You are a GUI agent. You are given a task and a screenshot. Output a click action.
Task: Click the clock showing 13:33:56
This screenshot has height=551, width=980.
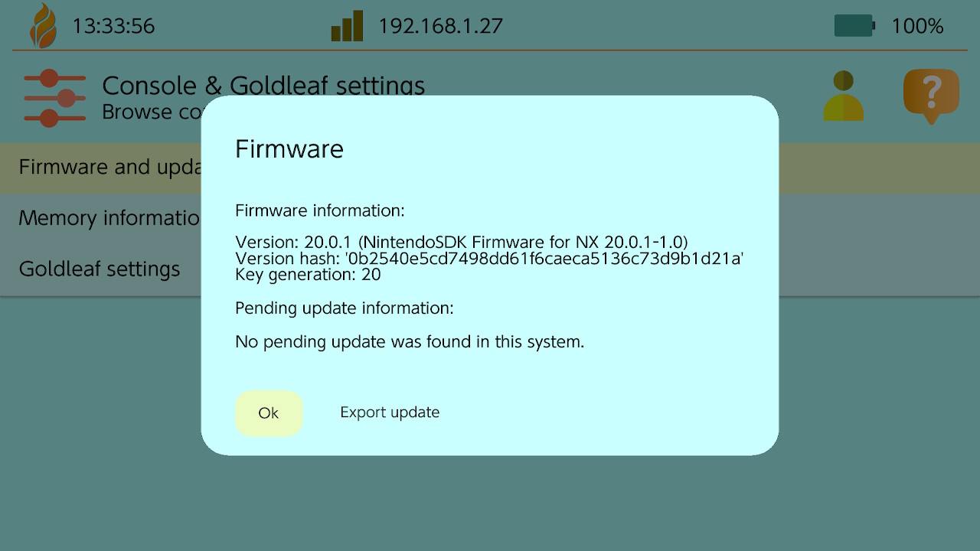(113, 27)
